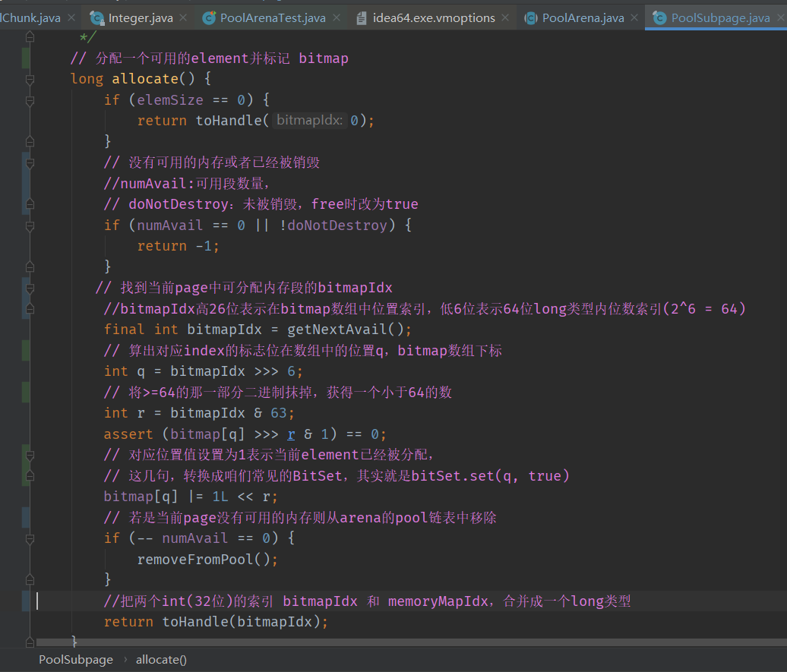Click the PoolSubpage.java class icon
The height and width of the screenshot is (672, 787).
click(659, 18)
